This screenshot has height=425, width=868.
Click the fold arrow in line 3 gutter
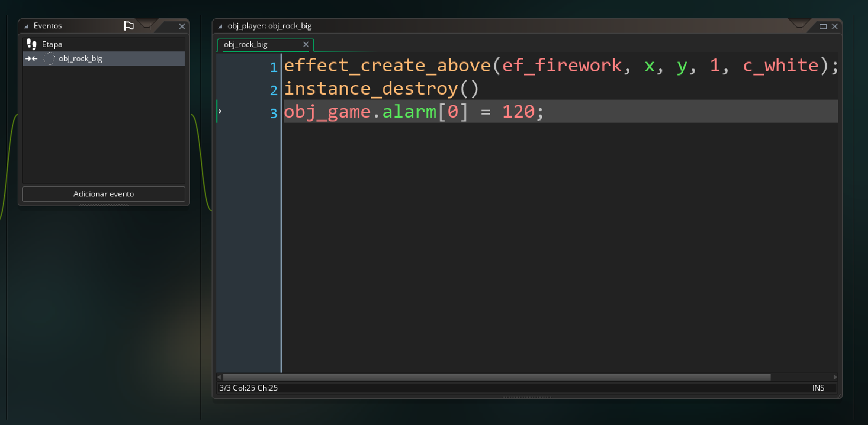click(x=220, y=111)
